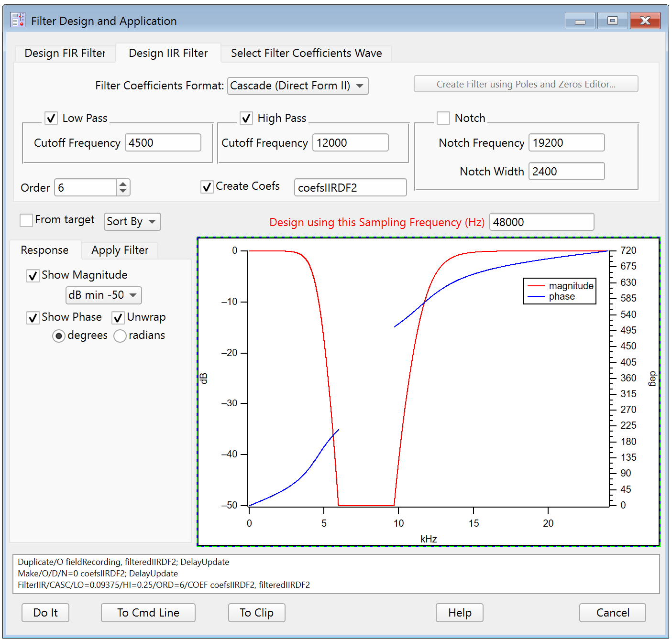Uncheck the Low Pass checkbox

tap(51, 118)
